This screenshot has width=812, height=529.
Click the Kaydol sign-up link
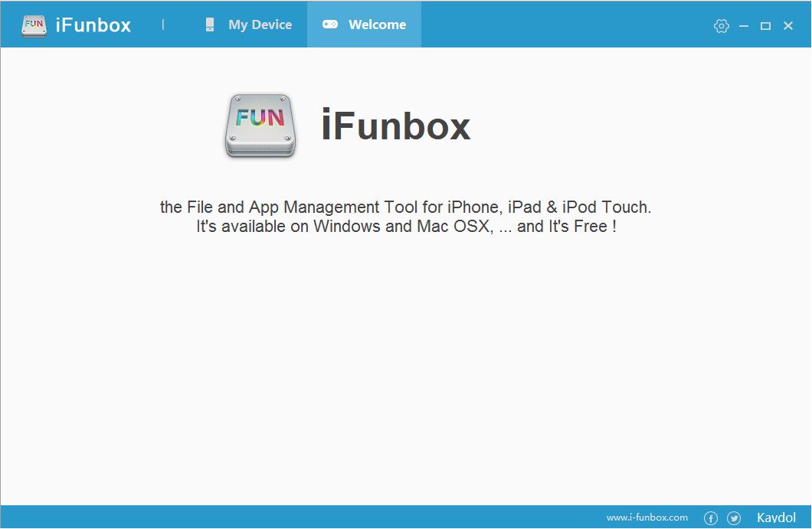point(776,518)
